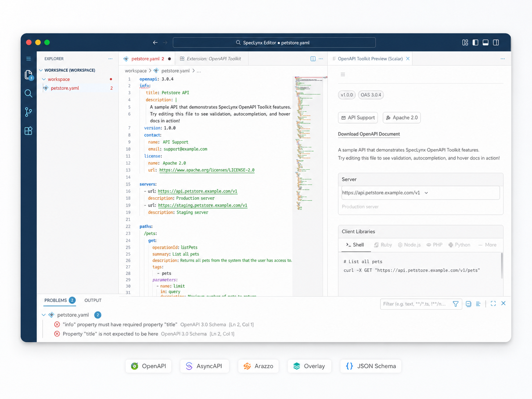
Task: Focus the Problems filter input field
Action: [x=415, y=304]
